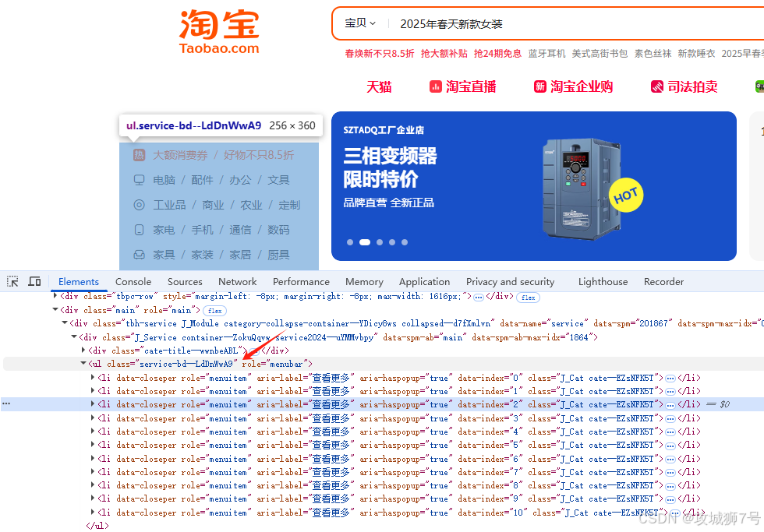Click the phone icon beside 家电

coord(140,230)
